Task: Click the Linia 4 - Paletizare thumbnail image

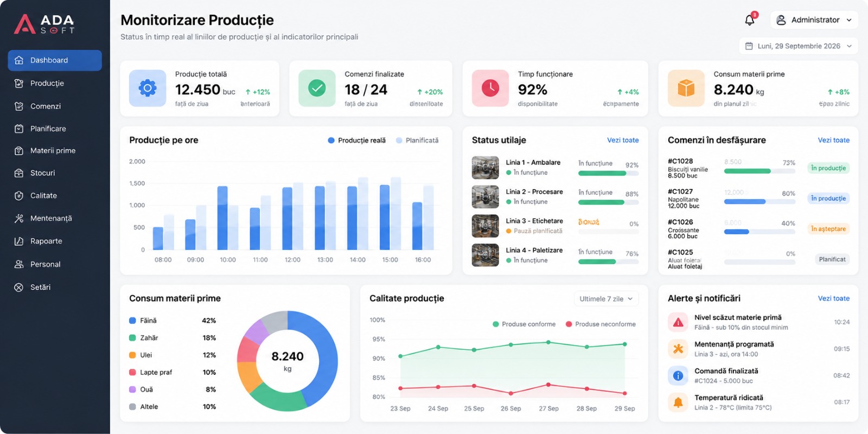Action: coord(486,256)
